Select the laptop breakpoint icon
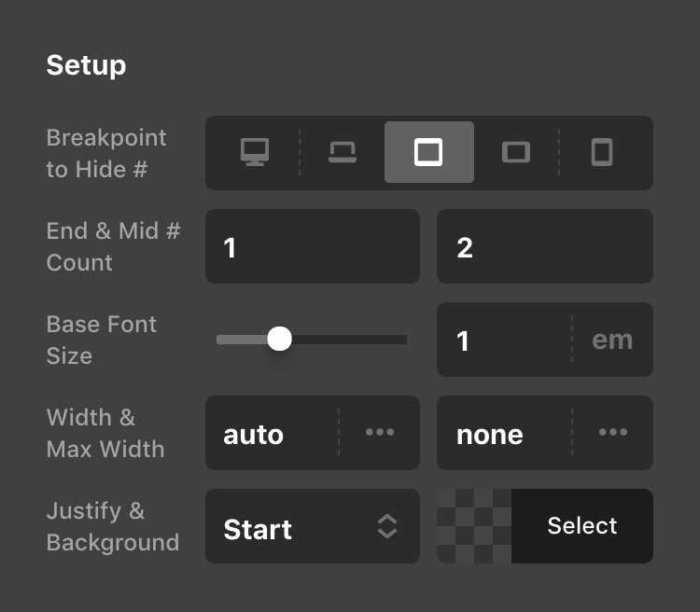 (x=343, y=152)
